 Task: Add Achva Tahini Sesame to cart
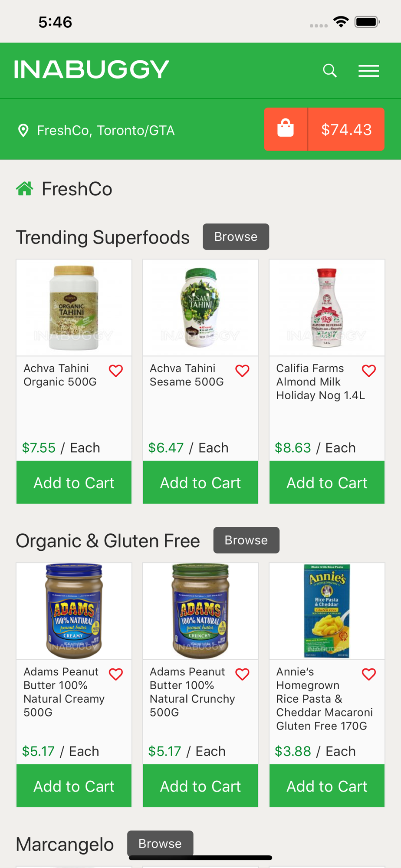point(200,483)
